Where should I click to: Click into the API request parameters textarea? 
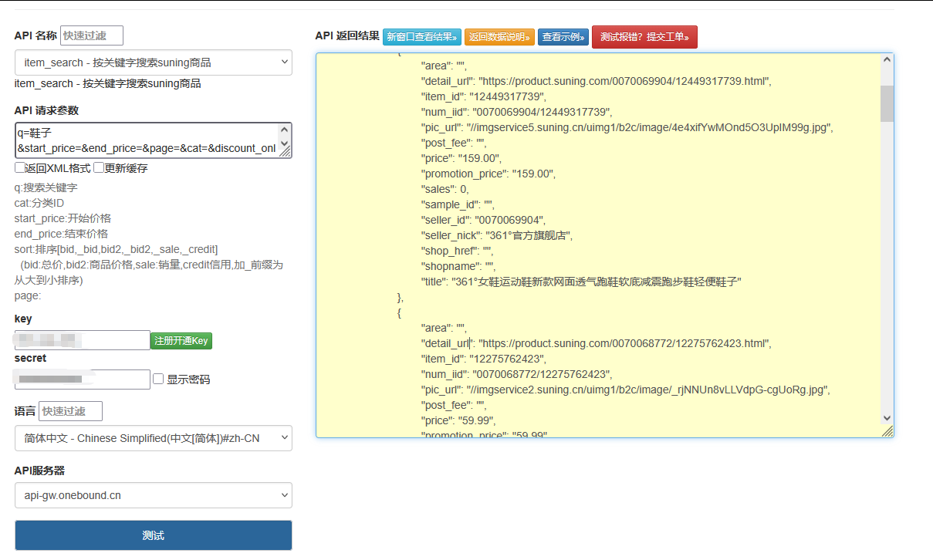click(x=146, y=140)
